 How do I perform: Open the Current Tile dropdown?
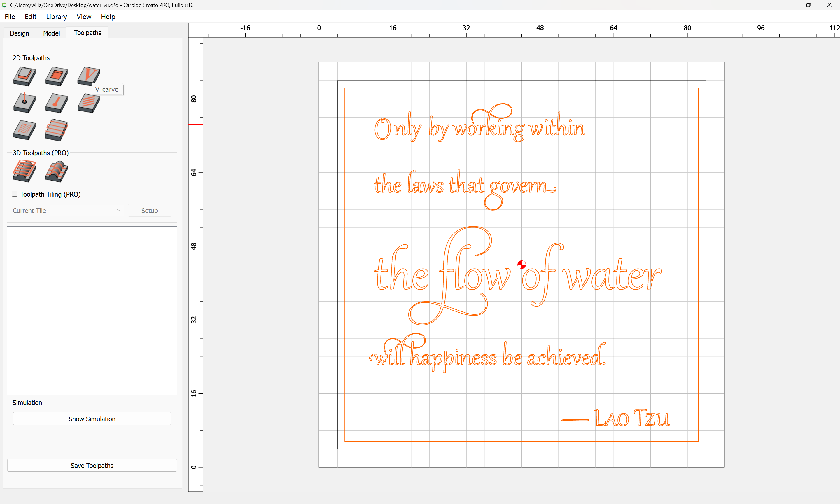point(87,210)
